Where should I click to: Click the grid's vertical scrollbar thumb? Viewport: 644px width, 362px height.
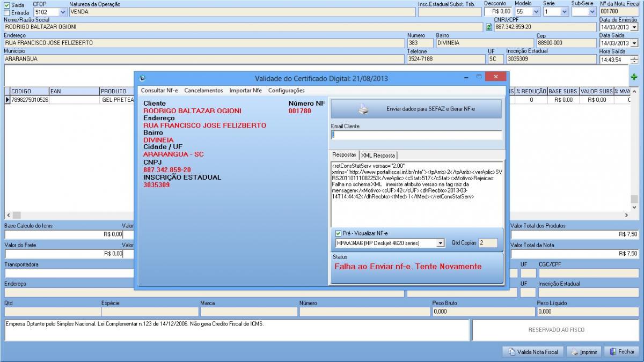click(634, 200)
